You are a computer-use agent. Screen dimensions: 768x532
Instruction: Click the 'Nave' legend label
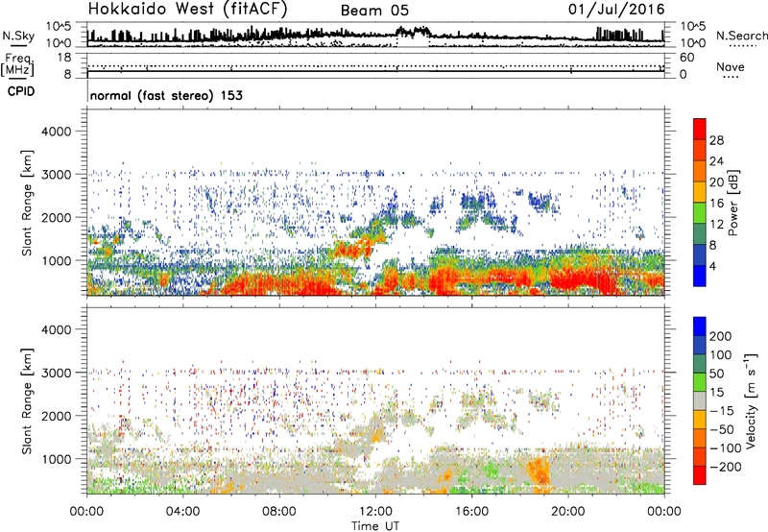pos(731,67)
